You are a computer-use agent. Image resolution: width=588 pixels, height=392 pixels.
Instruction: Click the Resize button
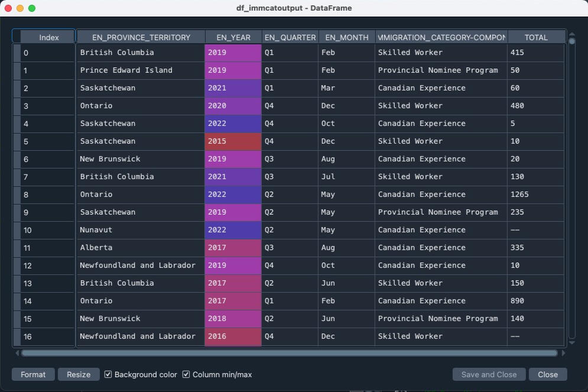pos(79,374)
